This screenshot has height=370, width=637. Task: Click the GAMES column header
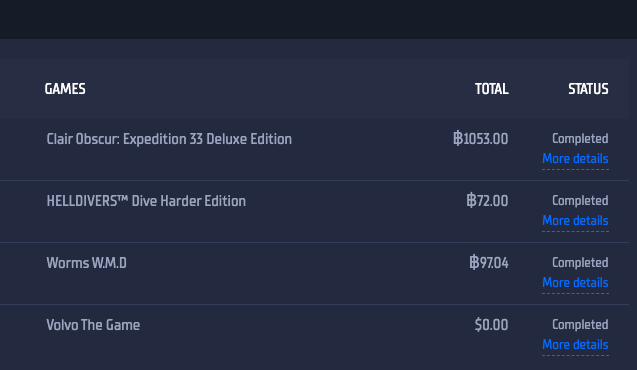65,89
